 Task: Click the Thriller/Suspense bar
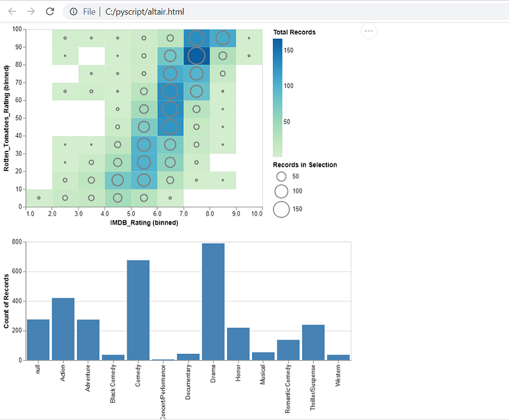click(x=313, y=342)
